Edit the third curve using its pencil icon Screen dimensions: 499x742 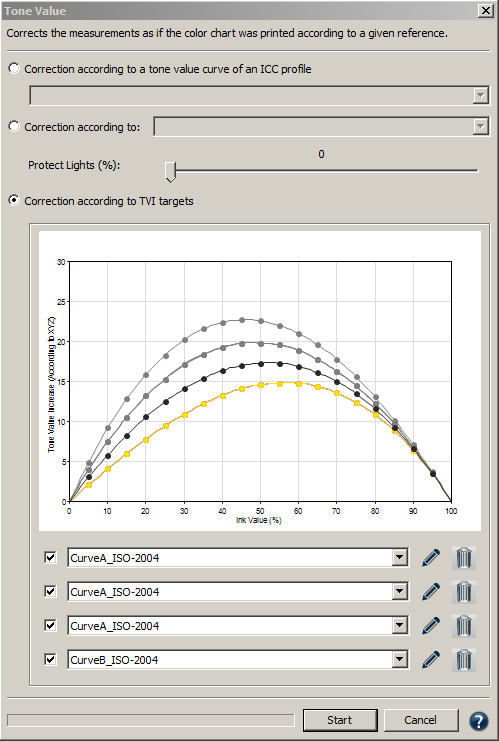tap(431, 626)
